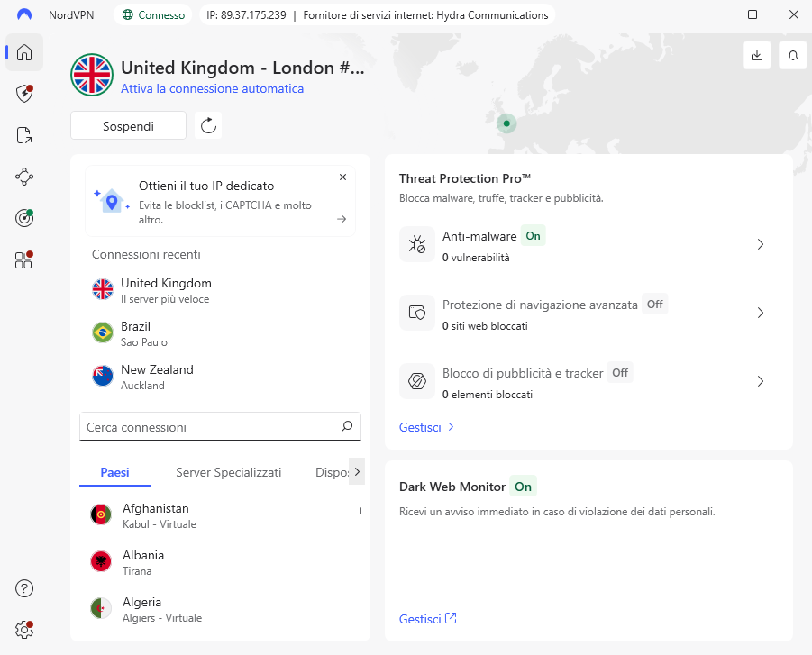Open the Settings gear icon
The width and height of the screenshot is (812, 655).
[24, 630]
